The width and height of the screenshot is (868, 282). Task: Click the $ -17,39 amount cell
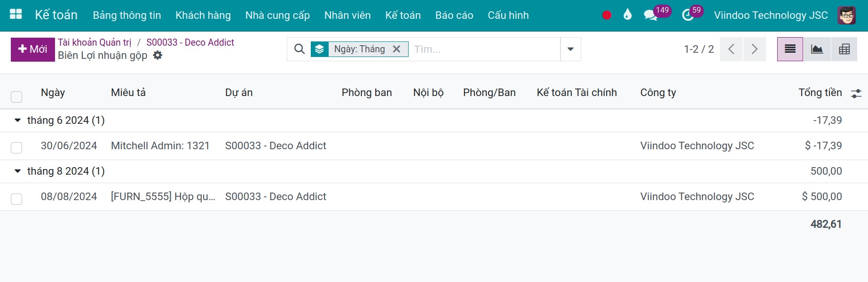[823, 145]
